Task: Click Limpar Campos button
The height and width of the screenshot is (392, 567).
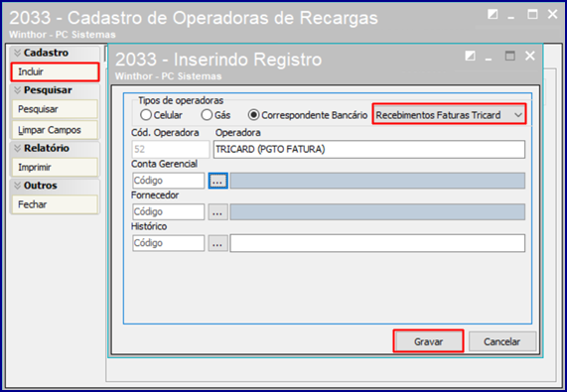Action: click(55, 130)
